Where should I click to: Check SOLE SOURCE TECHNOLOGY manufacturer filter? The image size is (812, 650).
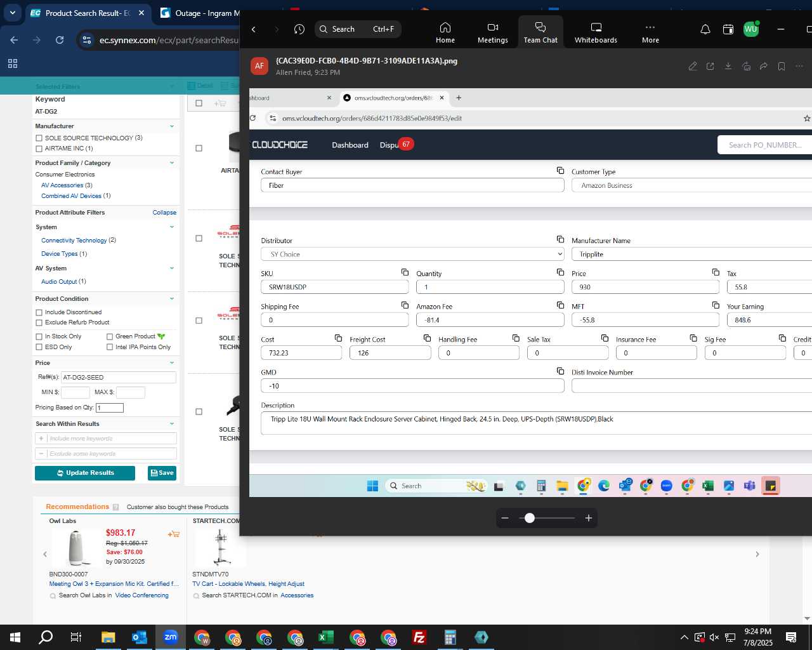tap(39, 138)
